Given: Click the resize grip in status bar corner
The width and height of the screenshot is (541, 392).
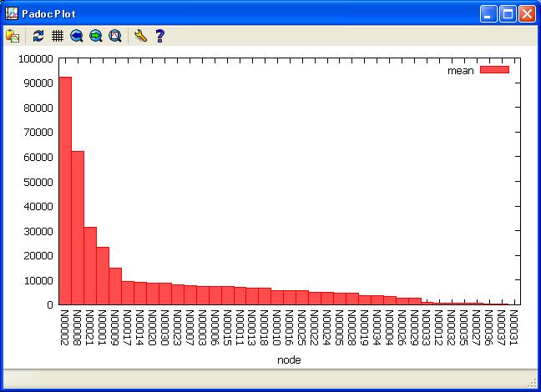Looking at the screenshot, I should coord(533,383).
